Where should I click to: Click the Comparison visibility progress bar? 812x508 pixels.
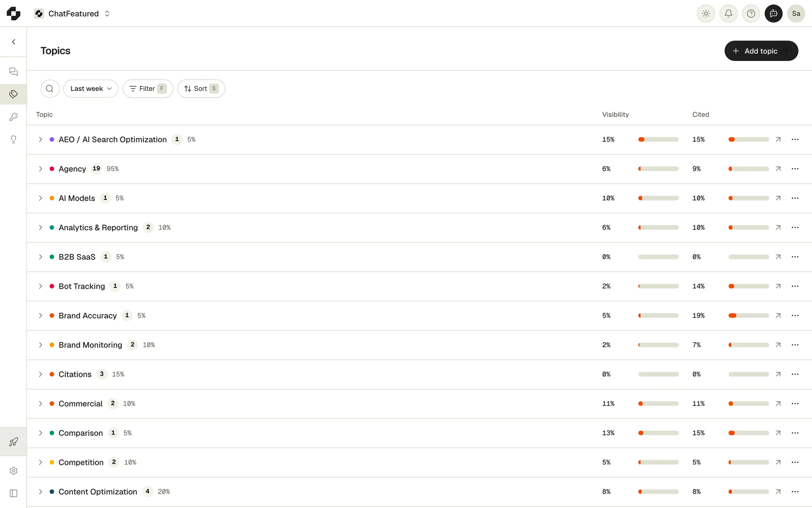tap(658, 433)
